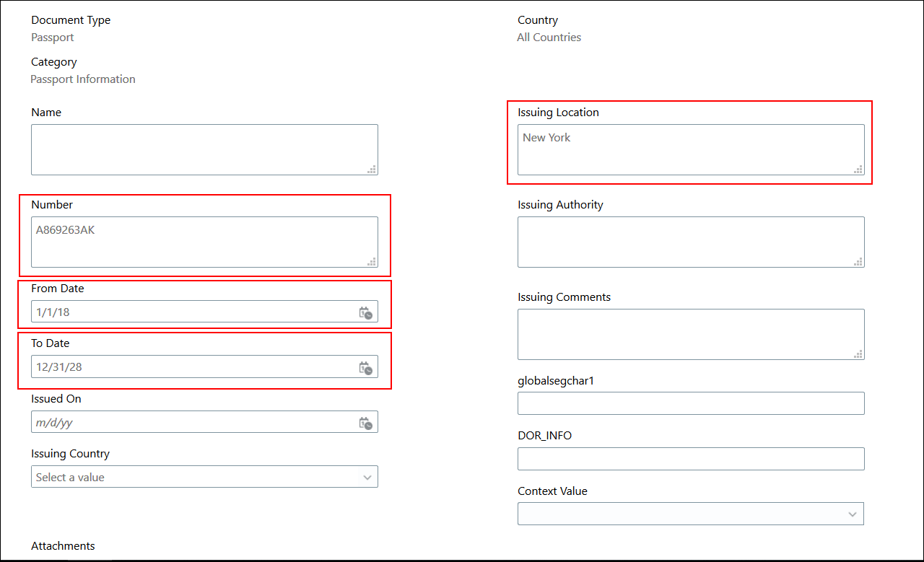
Task: Expand the Issuing Country dropdown
Action: (367, 478)
